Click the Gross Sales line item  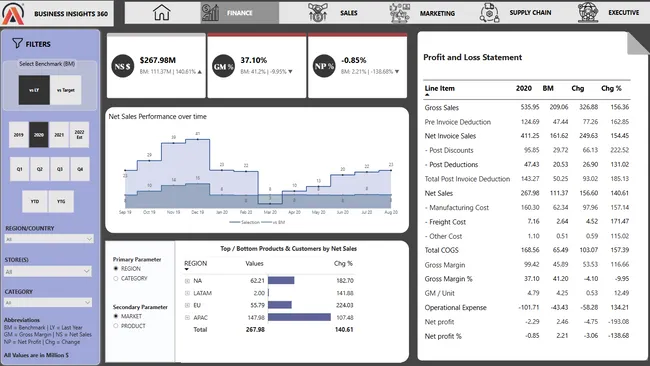pyautogui.click(x=441, y=108)
